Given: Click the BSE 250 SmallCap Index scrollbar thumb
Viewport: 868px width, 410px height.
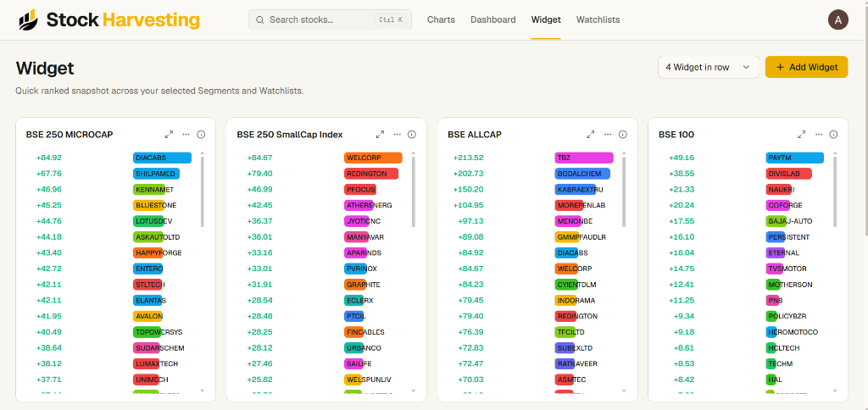Looking at the screenshot, I should 413,191.
